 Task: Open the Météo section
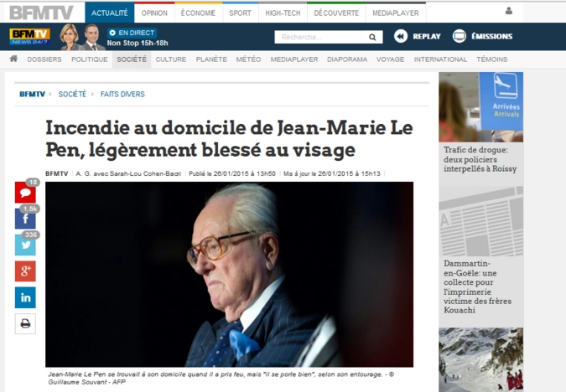tap(248, 59)
